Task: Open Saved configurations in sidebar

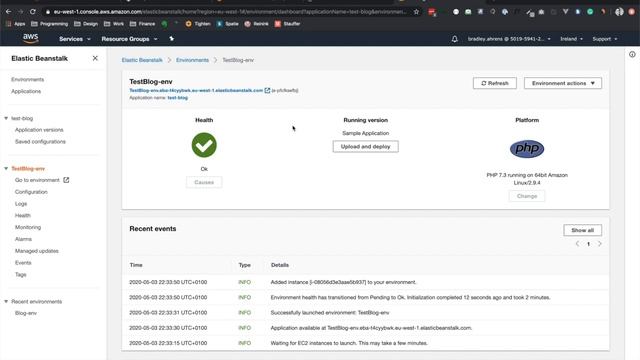Action: (x=40, y=142)
